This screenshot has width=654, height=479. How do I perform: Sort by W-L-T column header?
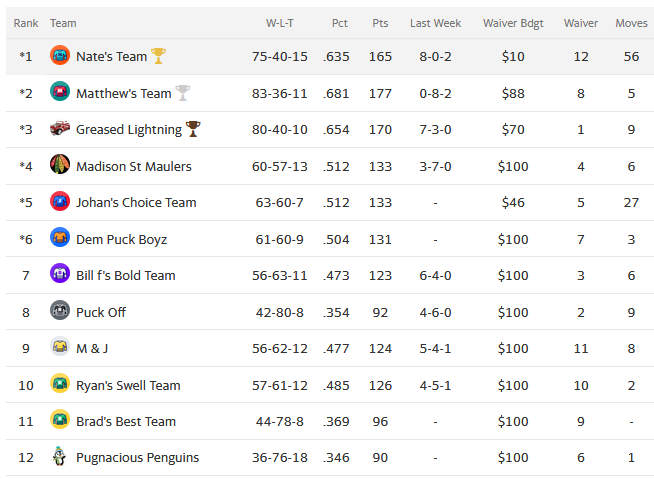[x=280, y=23]
